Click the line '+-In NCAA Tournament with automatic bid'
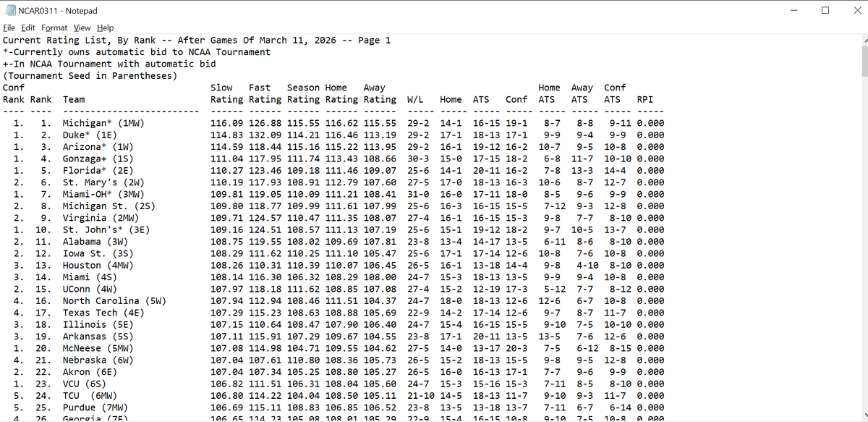Viewport: 868px width, 422px height. click(x=109, y=64)
